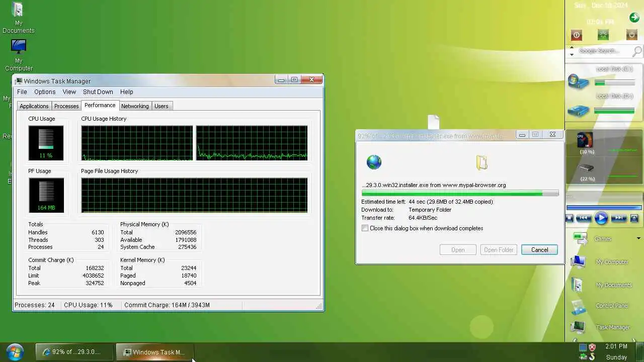Click the CPU Usage History left graph
Viewport: 644px width, 362px height.
[x=137, y=143]
